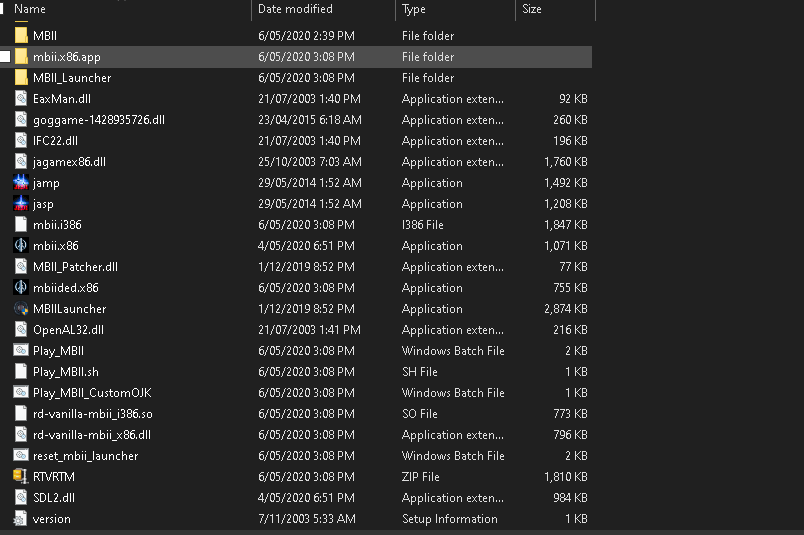Select the MBIILauncher application icon
Image resolution: width=804 pixels, height=535 pixels.
21,309
